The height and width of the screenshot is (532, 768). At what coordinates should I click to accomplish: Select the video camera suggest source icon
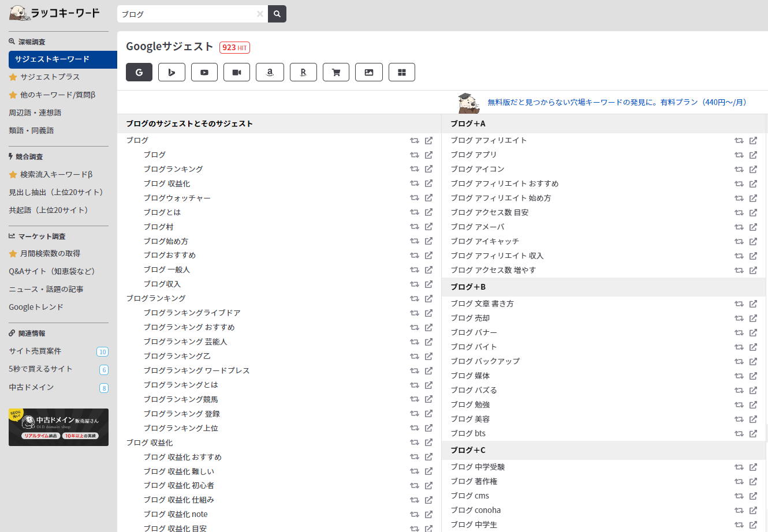[x=237, y=72]
